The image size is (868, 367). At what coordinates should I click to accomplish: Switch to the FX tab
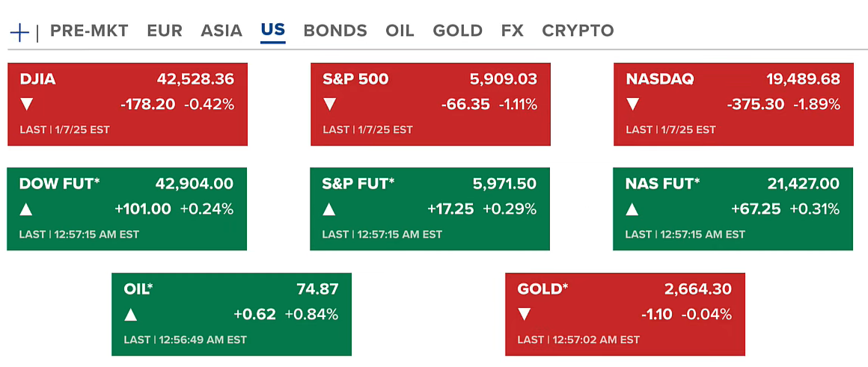point(513,31)
